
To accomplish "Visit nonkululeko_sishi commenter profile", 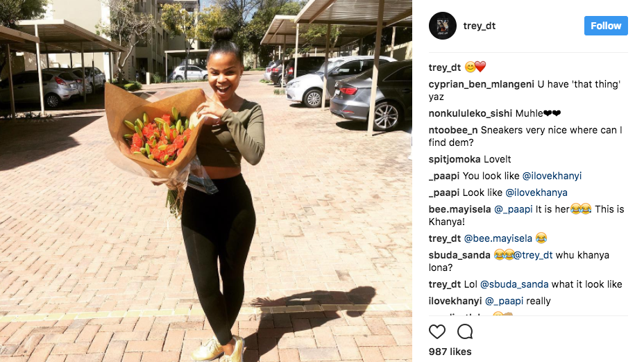I will click(471, 113).
